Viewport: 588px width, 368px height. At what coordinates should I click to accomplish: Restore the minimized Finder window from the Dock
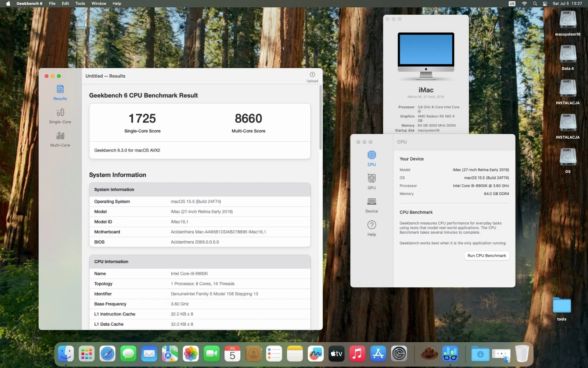(x=501, y=355)
